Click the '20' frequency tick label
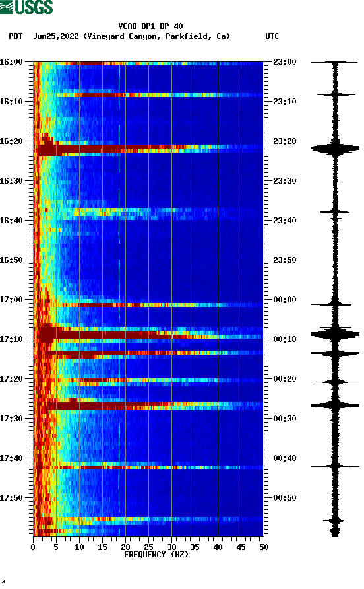Image resolution: width=364 pixels, height=589 pixels. (125, 547)
